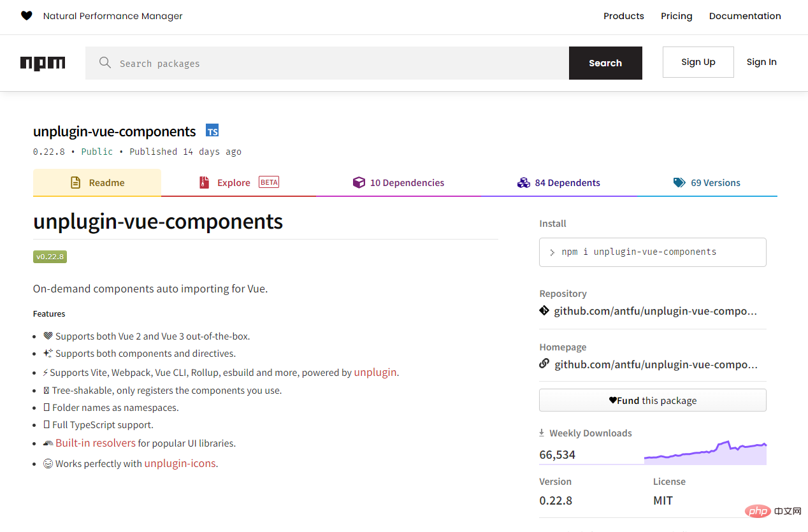The image size is (808, 532).
Task: Click the homepage chain link icon
Action: click(544, 364)
